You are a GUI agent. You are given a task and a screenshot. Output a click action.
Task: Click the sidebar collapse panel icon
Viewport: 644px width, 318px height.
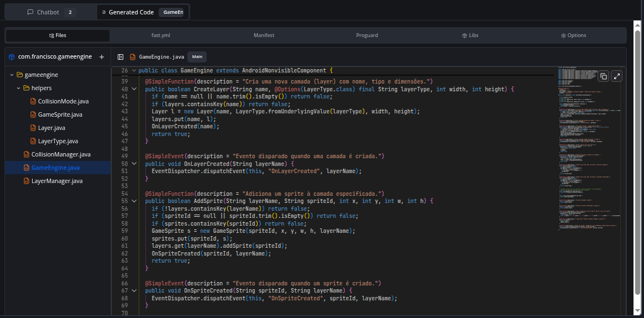119,57
